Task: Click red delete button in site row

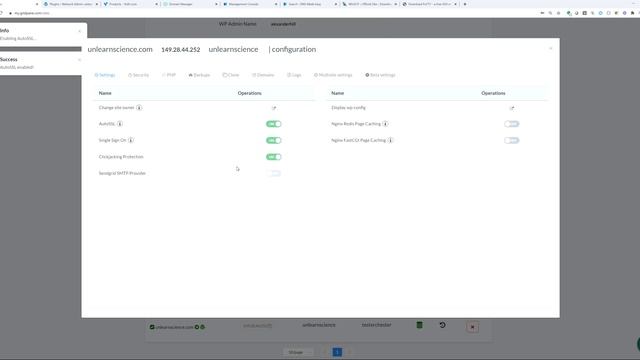Action: tap(473, 327)
